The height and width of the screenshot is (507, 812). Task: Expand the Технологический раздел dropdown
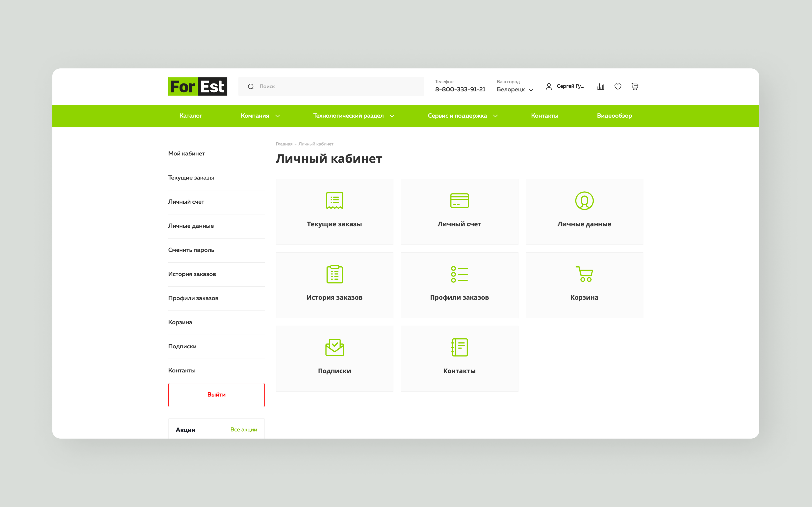pos(392,116)
